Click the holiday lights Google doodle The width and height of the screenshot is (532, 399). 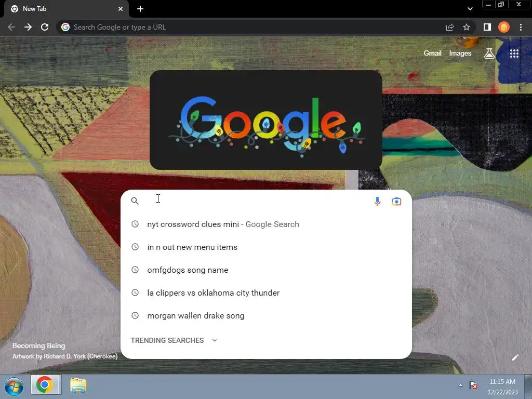coord(266,120)
